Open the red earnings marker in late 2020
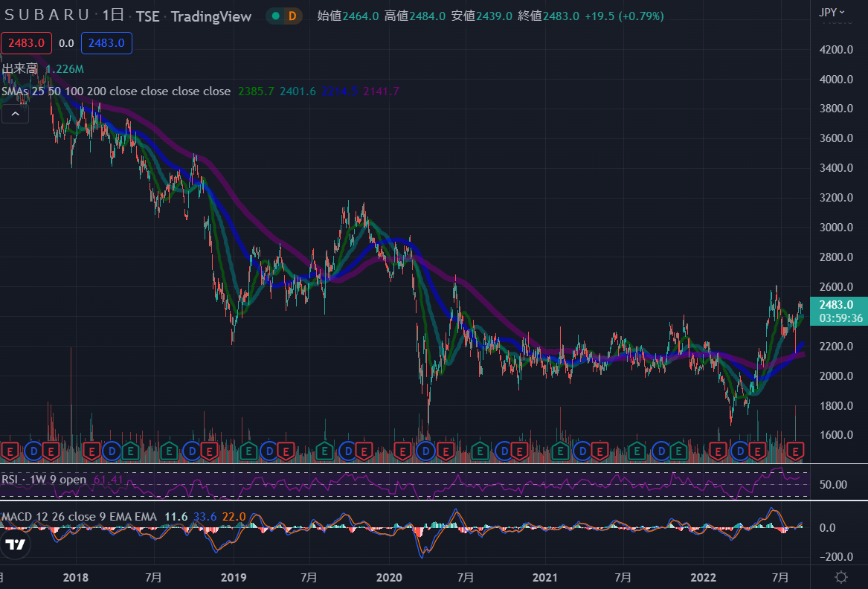Viewport: 868px width, 589px height. 519,451
